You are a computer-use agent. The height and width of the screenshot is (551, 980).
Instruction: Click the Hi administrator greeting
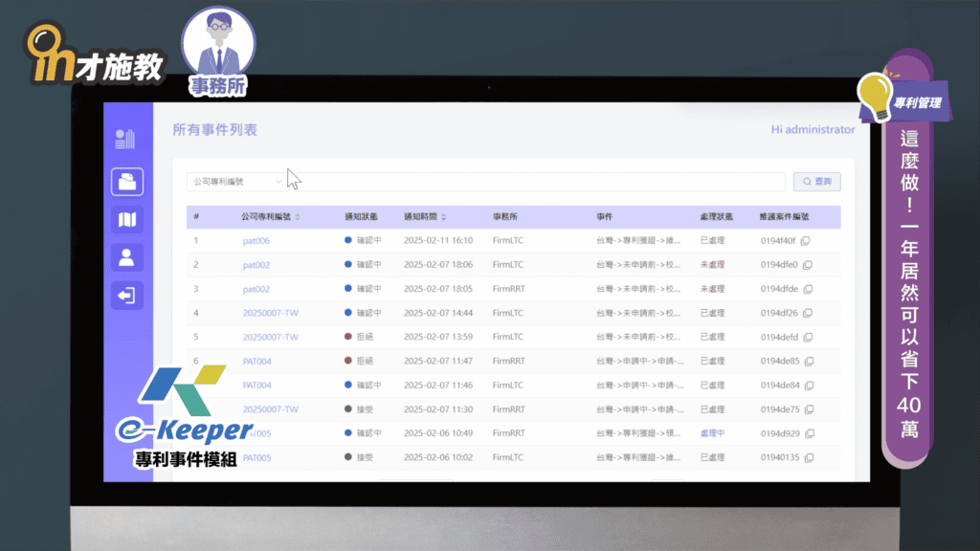[812, 130]
